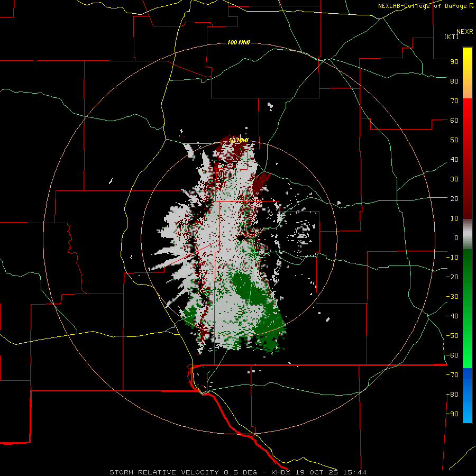Click the 80 value on velocity scale
This screenshot has height=476, width=476.
pyautogui.click(x=454, y=81)
